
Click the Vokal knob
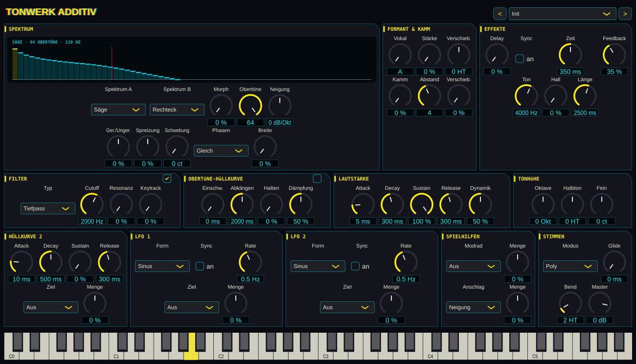coord(400,55)
